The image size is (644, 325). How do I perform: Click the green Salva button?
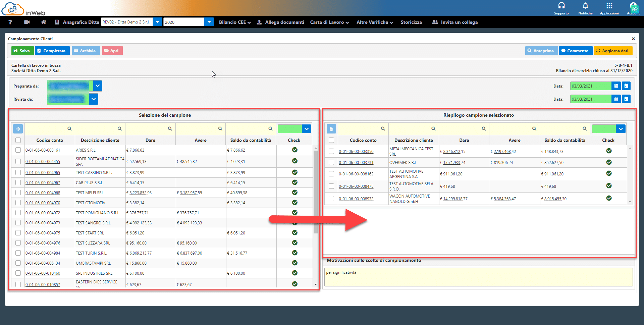(22, 51)
